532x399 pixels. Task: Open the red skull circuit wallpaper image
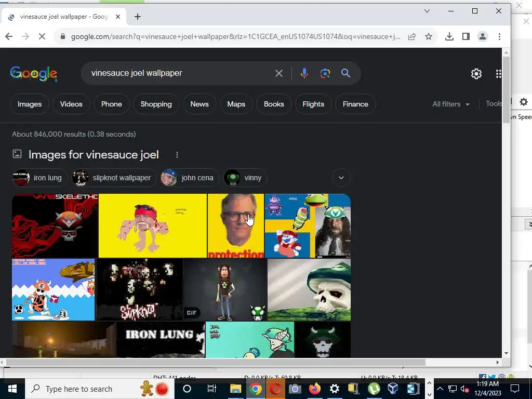click(x=55, y=225)
